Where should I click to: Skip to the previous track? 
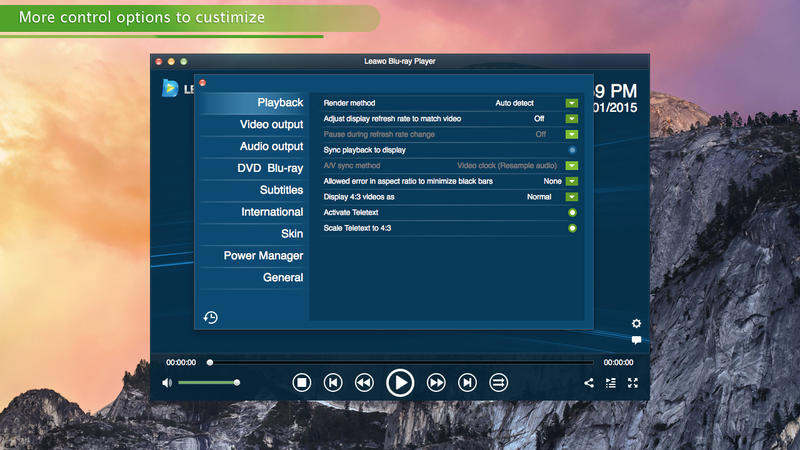tap(333, 382)
